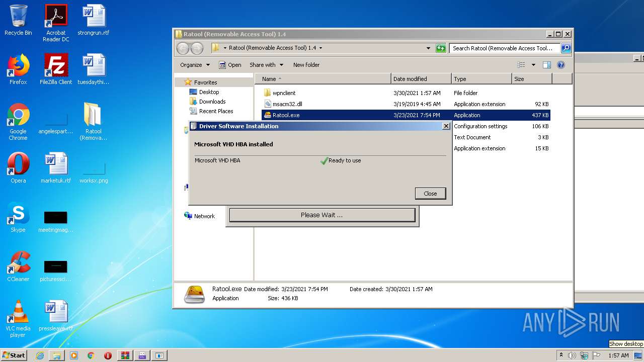The width and height of the screenshot is (644, 362).
Task: Sort by Date modified column header
Action: tap(421, 79)
